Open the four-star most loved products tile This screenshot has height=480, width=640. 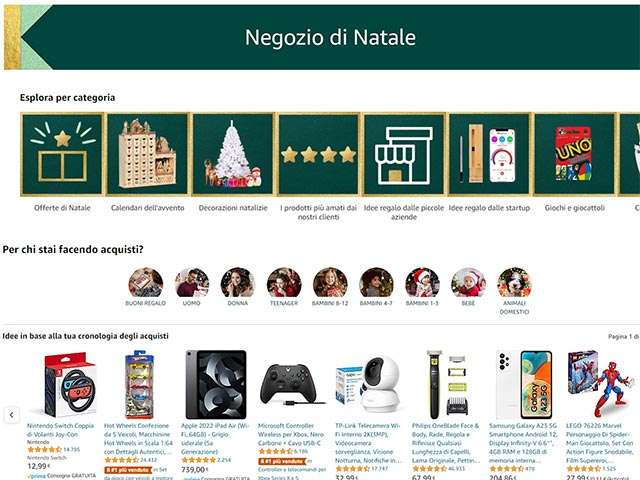point(318,155)
